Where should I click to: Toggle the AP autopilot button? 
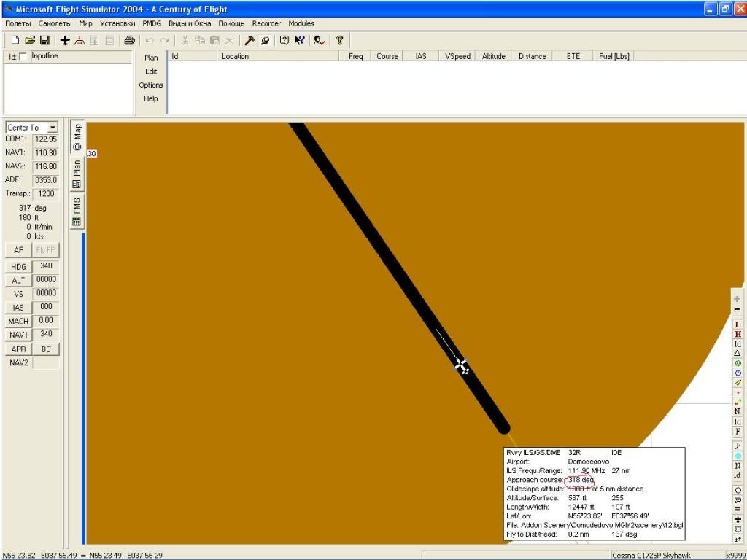coord(19,250)
